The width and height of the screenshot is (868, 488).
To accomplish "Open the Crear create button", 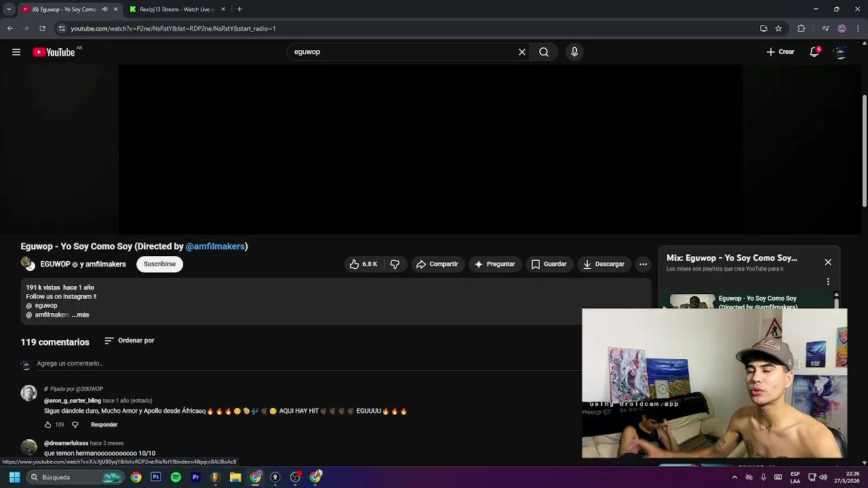I will click(x=780, y=52).
